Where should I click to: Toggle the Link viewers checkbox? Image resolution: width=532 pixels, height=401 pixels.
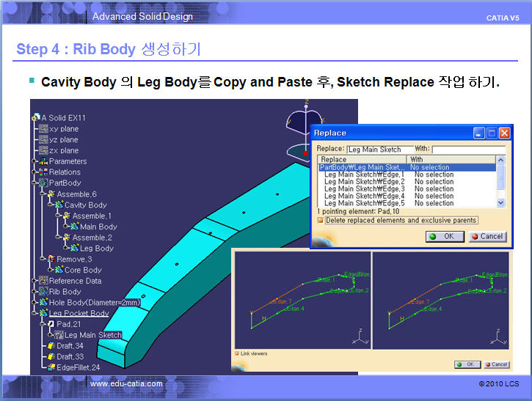tap(236, 353)
